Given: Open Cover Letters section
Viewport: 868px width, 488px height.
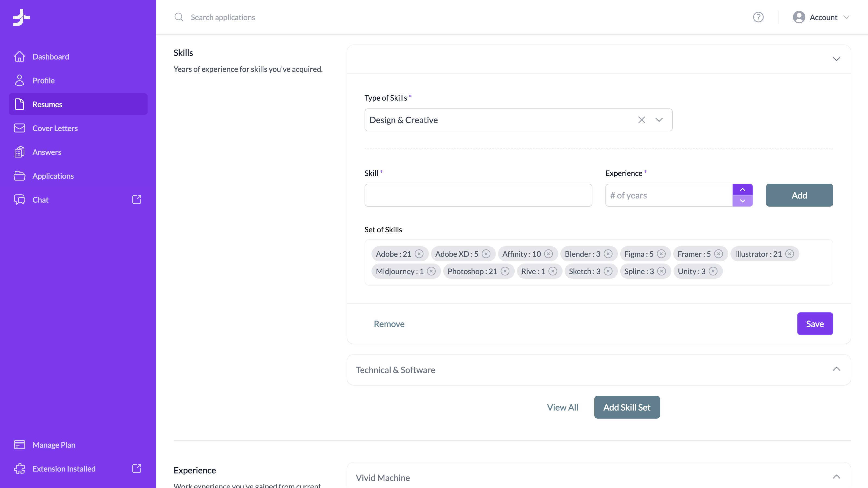Looking at the screenshot, I should point(78,128).
